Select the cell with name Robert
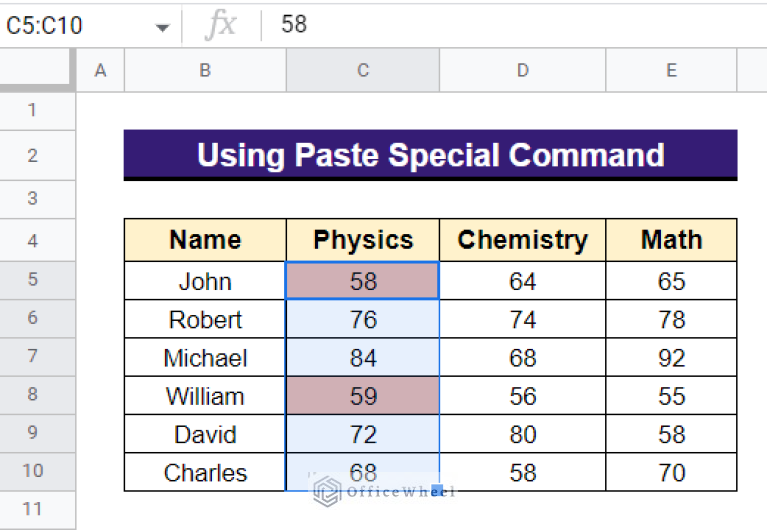 click(x=205, y=319)
